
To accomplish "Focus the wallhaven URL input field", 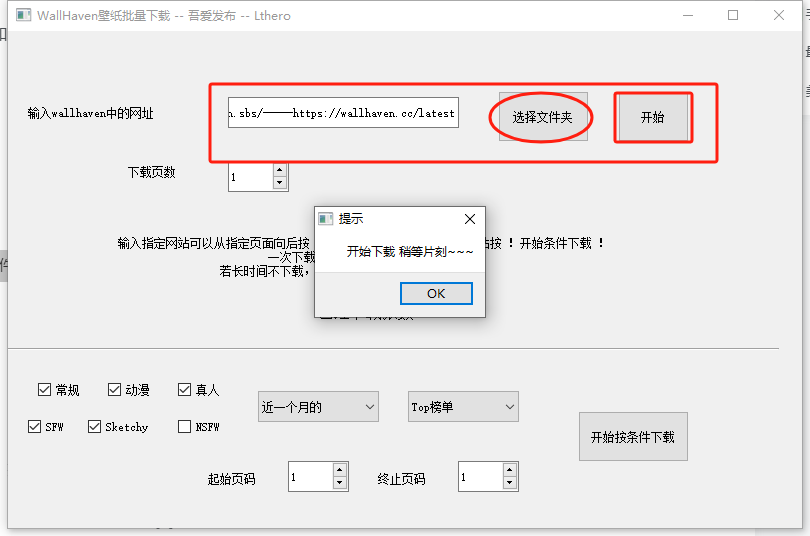I will tap(343, 113).
